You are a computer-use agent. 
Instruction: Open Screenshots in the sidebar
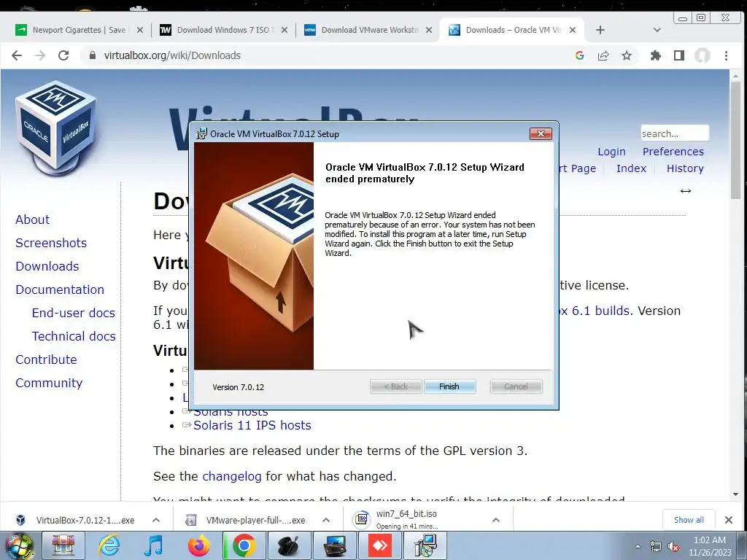click(x=51, y=243)
